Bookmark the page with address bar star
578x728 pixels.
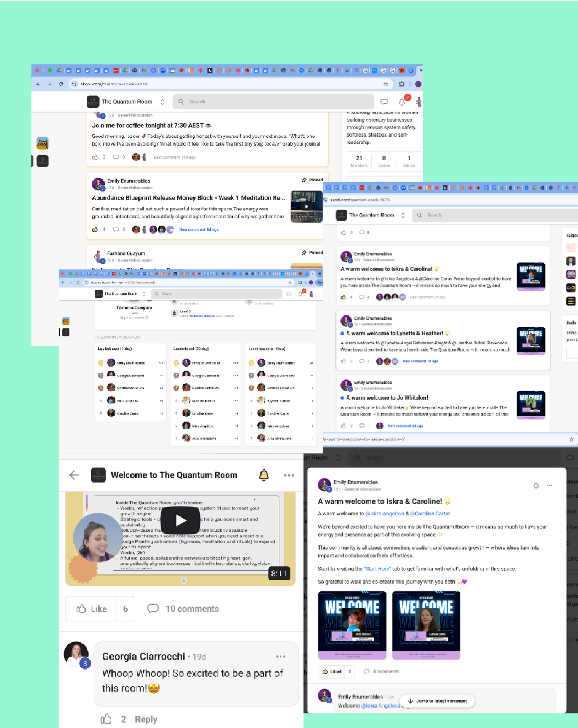(x=385, y=84)
